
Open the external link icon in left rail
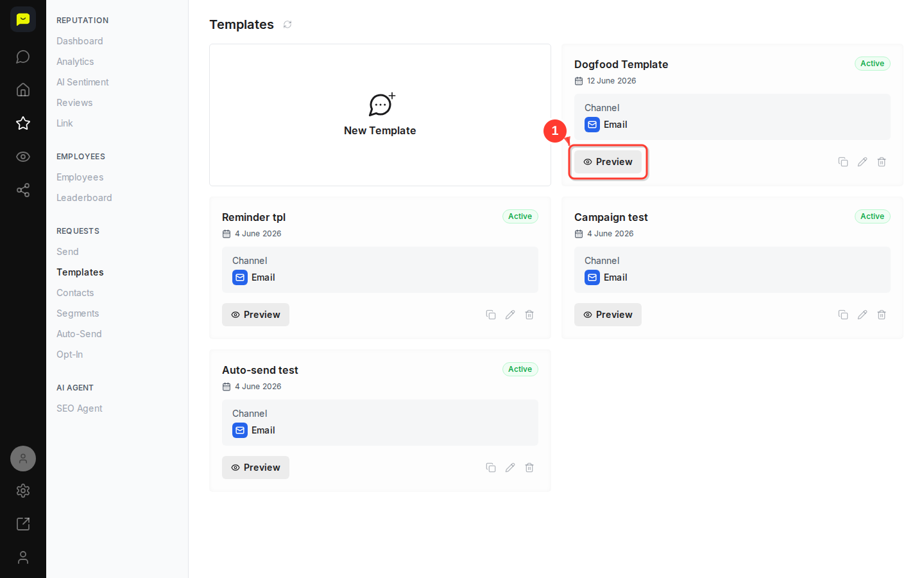(23, 524)
